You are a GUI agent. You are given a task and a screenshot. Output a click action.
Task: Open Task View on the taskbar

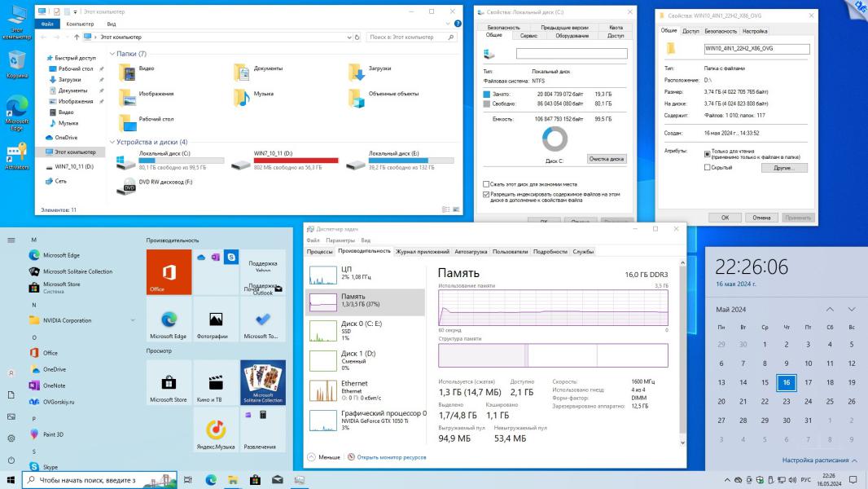187,479
